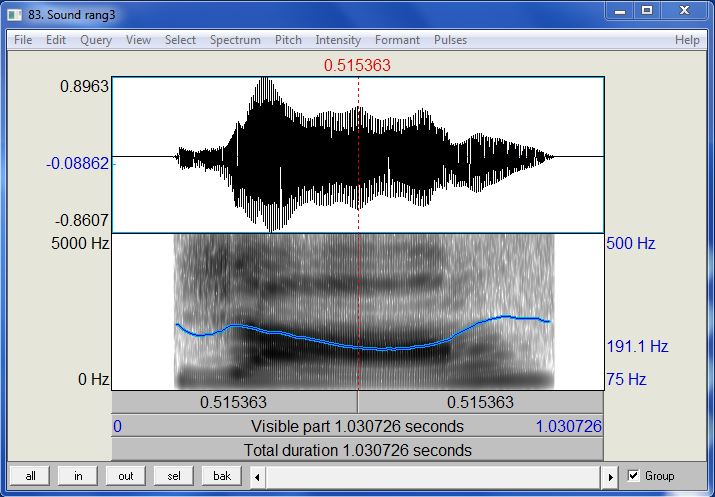The height and width of the screenshot is (497, 715).
Task: Click the 0.8963 amplitude maximum label
Action: 84,86
